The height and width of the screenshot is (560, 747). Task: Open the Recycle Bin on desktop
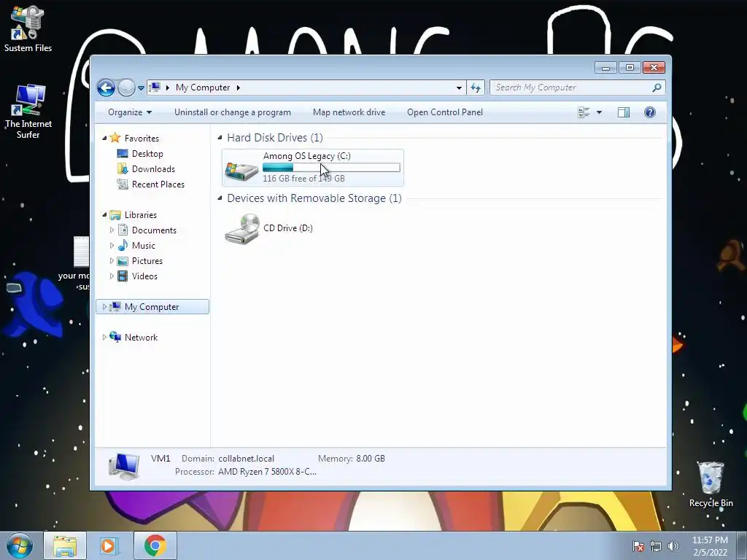(711, 484)
